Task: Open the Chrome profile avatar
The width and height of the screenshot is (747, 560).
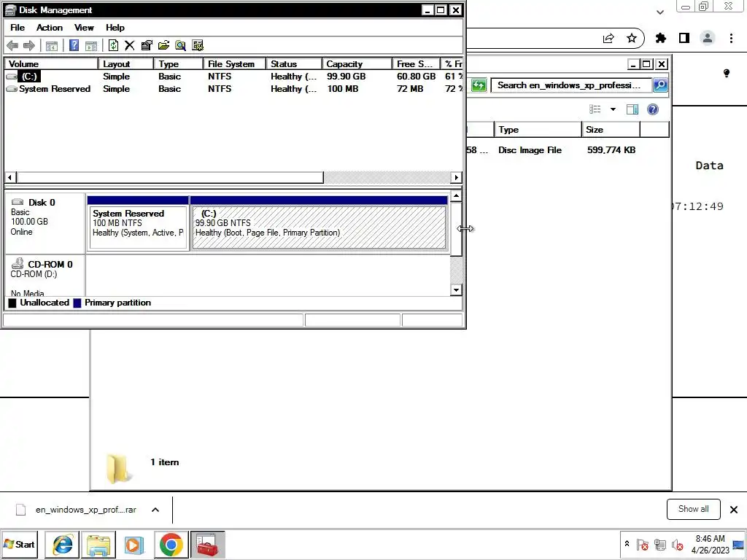Action: click(x=708, y=38)
